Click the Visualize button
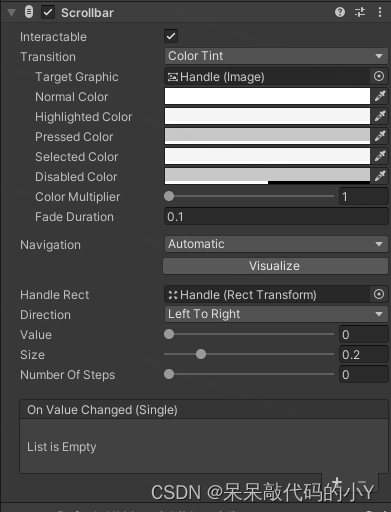This screenshot has height=512, width=391. pyautogui.click(x=275, y=266)
